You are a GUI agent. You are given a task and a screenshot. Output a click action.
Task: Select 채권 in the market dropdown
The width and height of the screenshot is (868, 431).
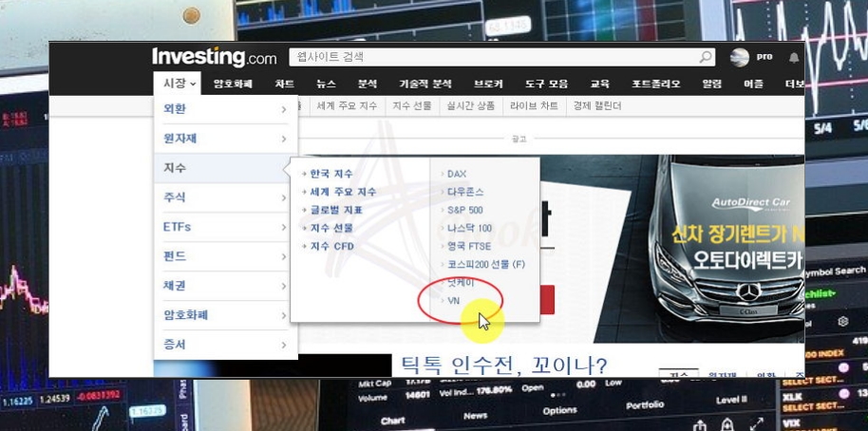[226, 286]
